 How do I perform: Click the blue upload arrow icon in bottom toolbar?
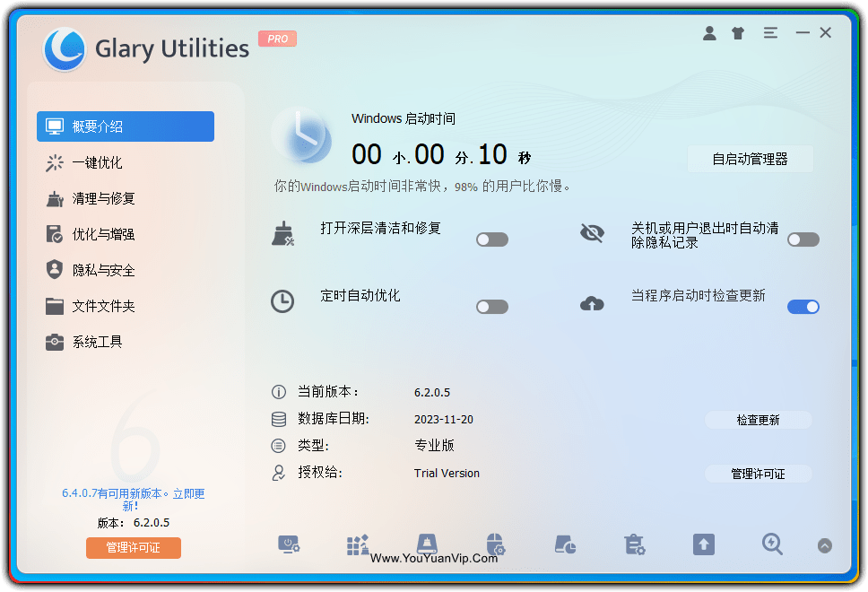[703, 544]
